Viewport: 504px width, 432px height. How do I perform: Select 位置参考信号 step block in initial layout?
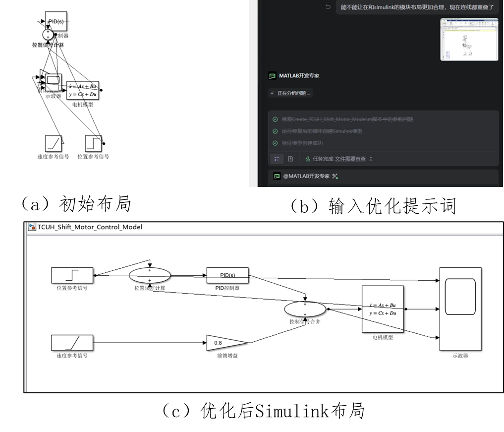click(93, 143)
